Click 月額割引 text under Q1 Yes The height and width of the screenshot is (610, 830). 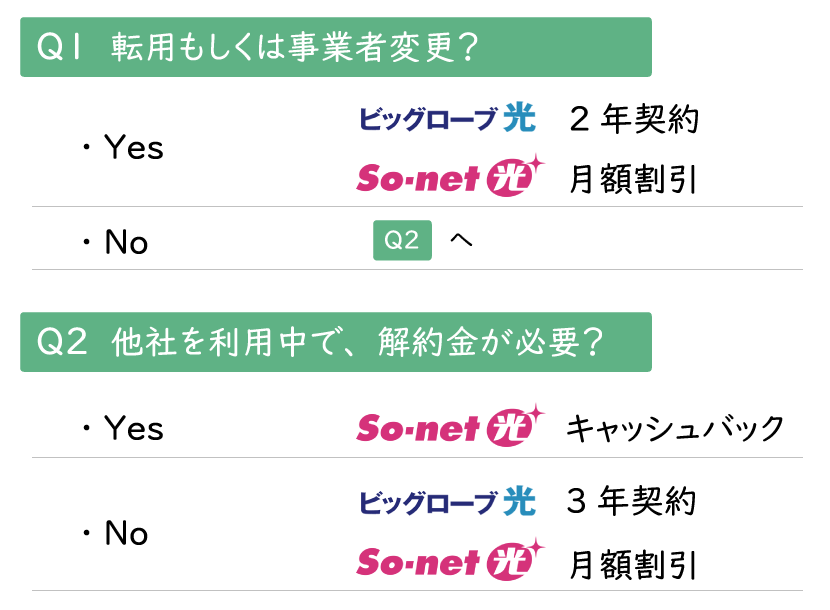pyautogui.click(x=633, y=179)
